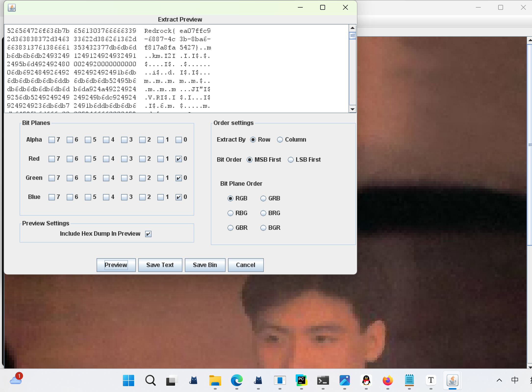Click the taskbar search magnifier
This screenshot has width=532, height=392.
(x=150, y=380)
